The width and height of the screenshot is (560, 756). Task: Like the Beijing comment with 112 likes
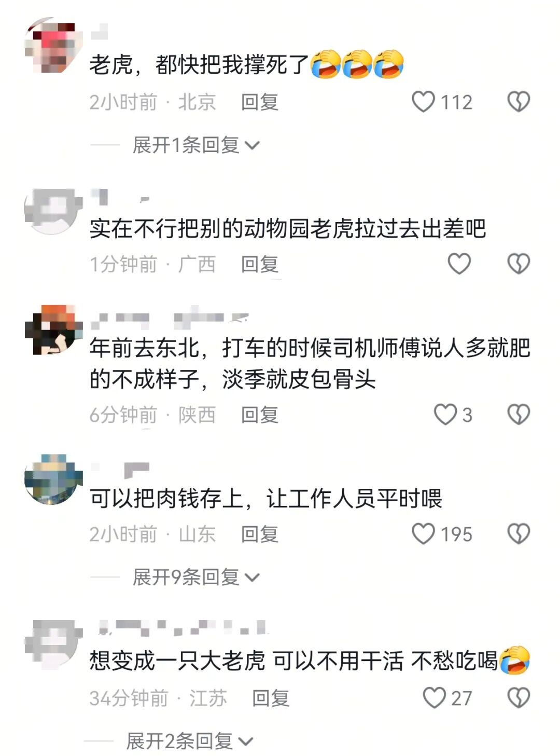point(423,102)
